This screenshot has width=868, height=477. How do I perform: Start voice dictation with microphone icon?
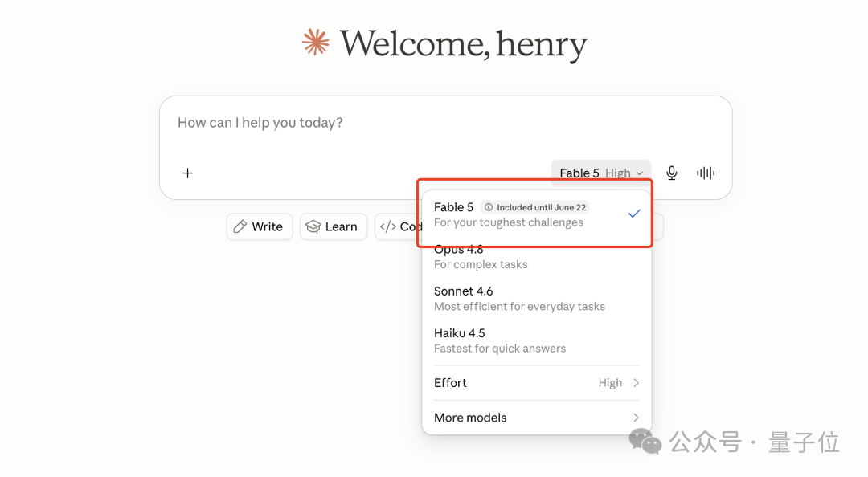tap(671, 173)
